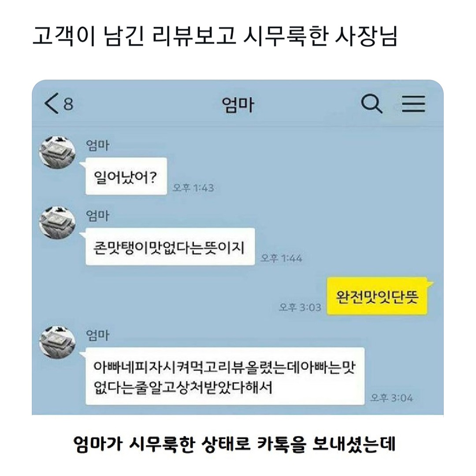Select the 일어났어? message bubble

coord(126,176)
